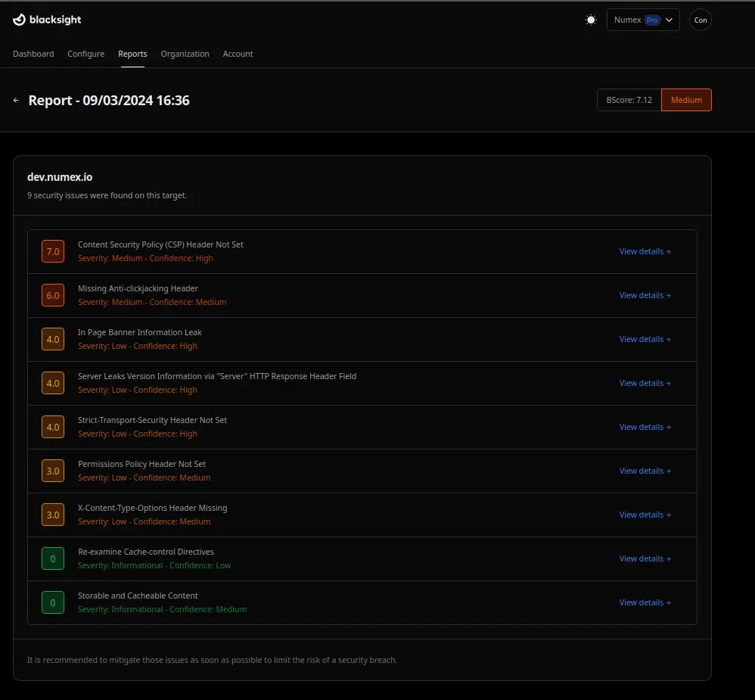View details for Missing Anti-clickjacking Header
Image resolution: width=755 pixels, height=700 pixels.
[x=645, y=295]
